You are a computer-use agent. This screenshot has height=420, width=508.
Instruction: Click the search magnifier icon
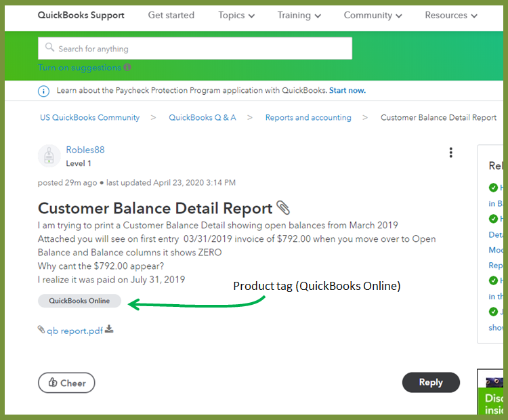click(x=49, y=47)
